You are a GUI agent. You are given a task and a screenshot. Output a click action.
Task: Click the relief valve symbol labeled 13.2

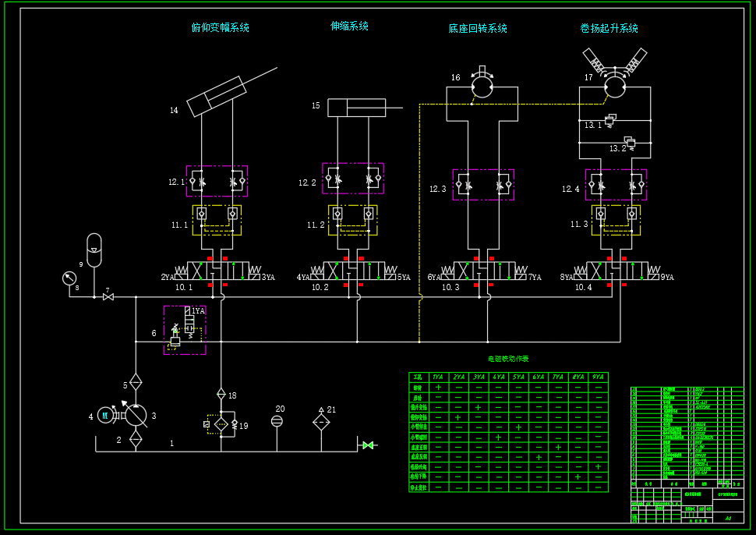click(629, 143)
